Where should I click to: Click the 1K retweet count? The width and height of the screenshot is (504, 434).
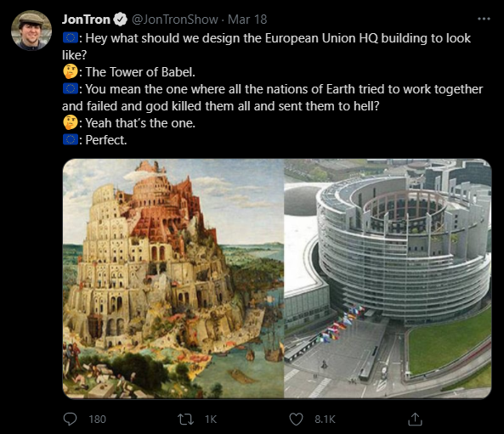[x=211, y=420]
